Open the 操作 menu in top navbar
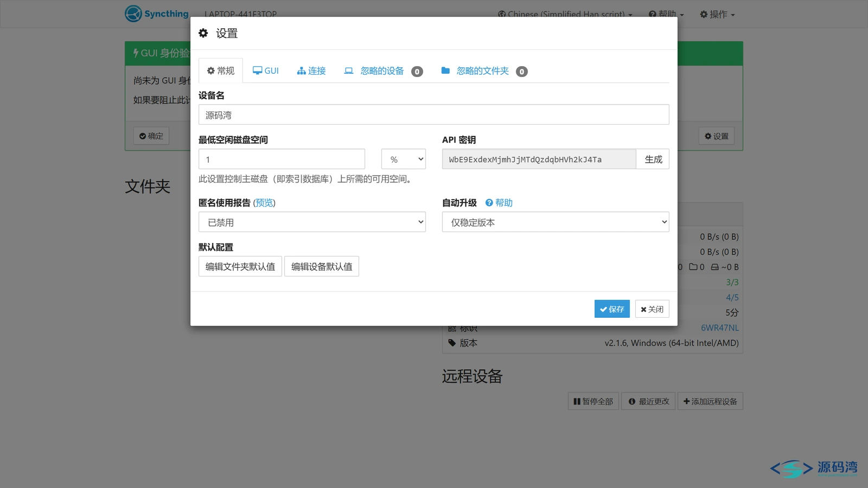The width and height of the screenshot is (868, 488). click(x=717, y=14)
